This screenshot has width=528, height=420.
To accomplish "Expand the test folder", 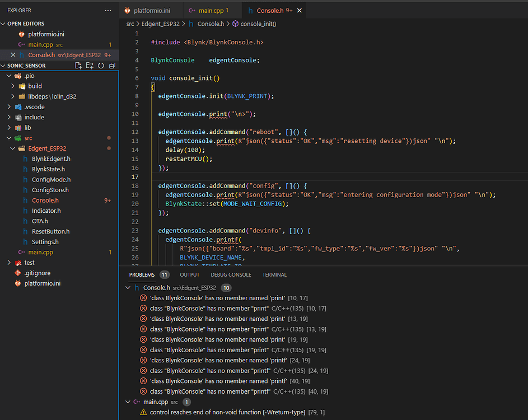I will click(x=9, y=263).
